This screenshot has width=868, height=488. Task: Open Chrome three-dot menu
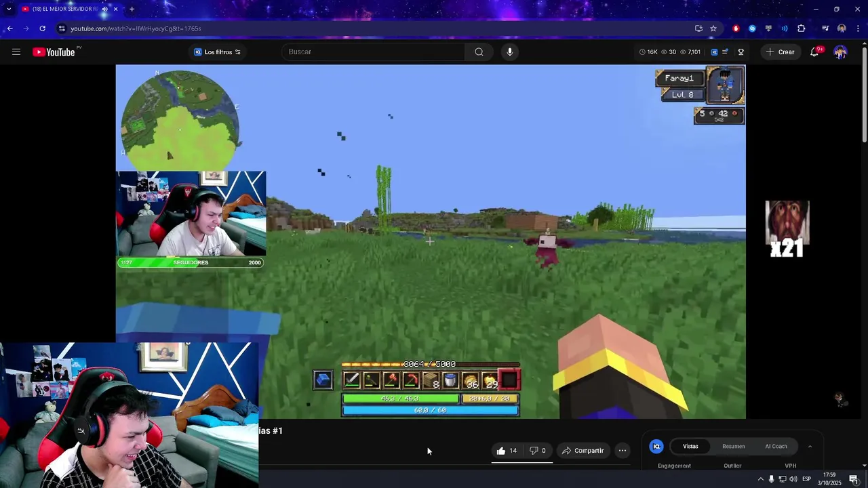tap(858, 28)
